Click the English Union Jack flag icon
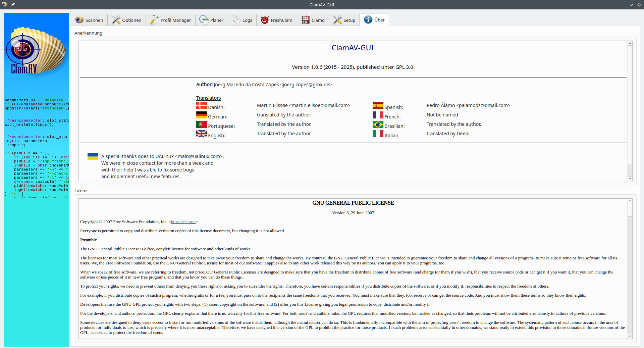Screen dimensions: 644x348 (x=202, y=134)
